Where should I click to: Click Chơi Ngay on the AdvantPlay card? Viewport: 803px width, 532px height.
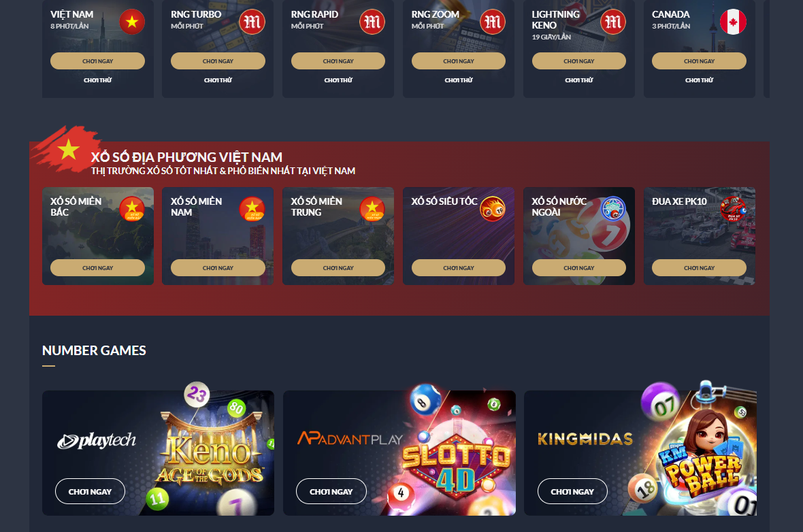tap(331, 492)
